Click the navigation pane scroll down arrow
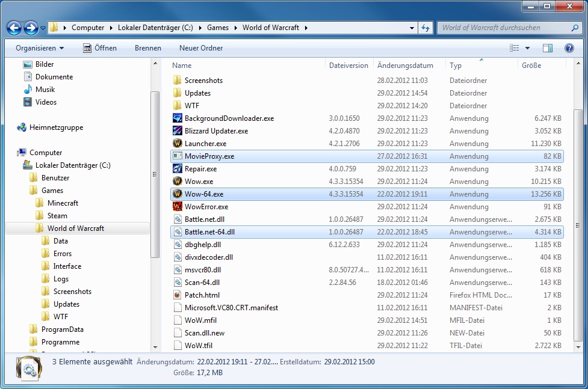This screenshot has height=389, width=588. click(x=155, y=348)
